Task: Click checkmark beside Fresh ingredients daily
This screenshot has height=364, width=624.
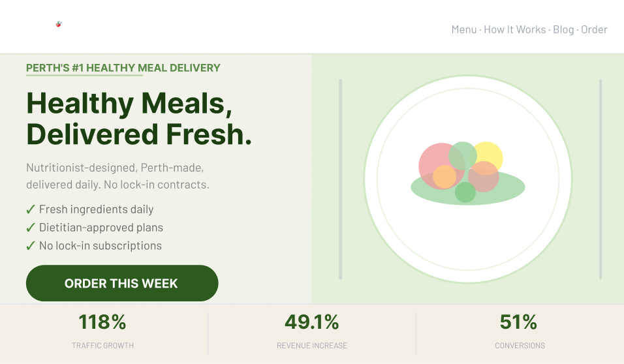Action: [x=30, y=209]
